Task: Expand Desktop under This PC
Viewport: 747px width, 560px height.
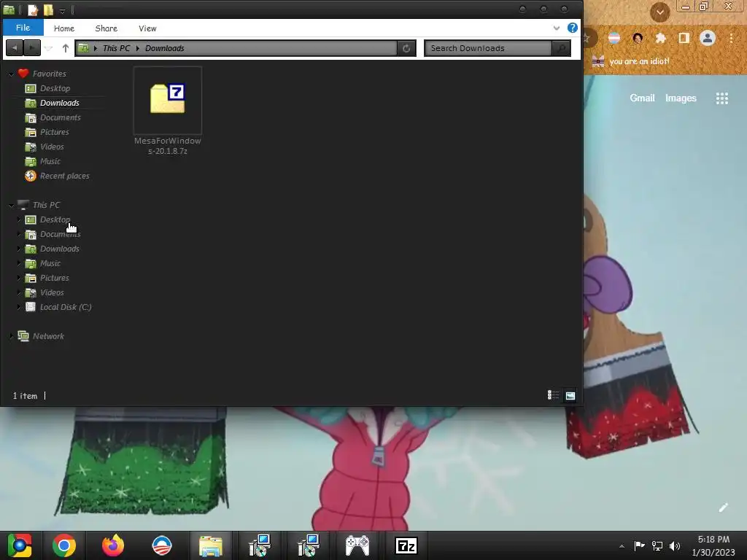Action: point(18,219)
